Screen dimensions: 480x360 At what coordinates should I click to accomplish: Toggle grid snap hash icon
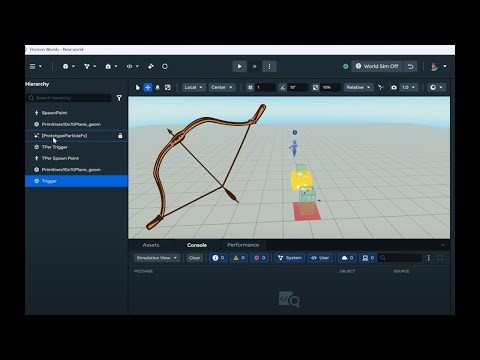coord(250,87)
